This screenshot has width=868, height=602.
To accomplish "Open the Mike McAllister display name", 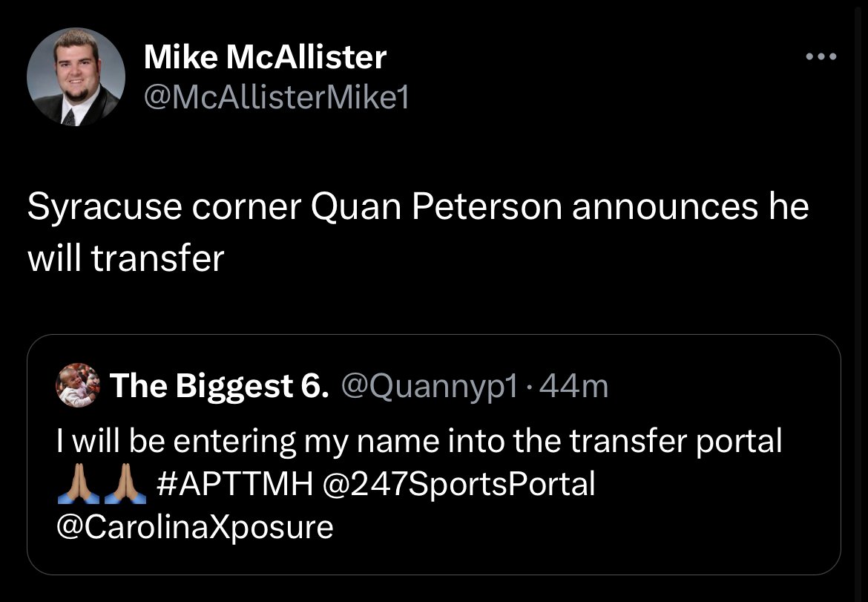I will tap(265, 56).
